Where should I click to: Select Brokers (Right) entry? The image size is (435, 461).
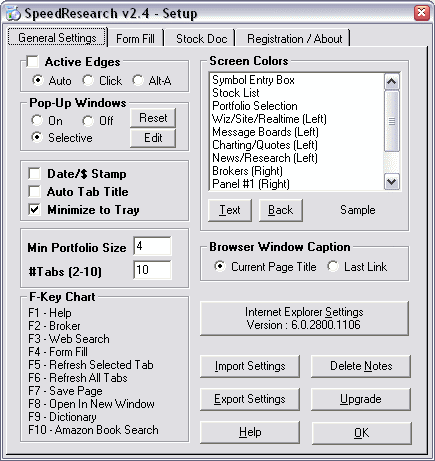point(297,171)
